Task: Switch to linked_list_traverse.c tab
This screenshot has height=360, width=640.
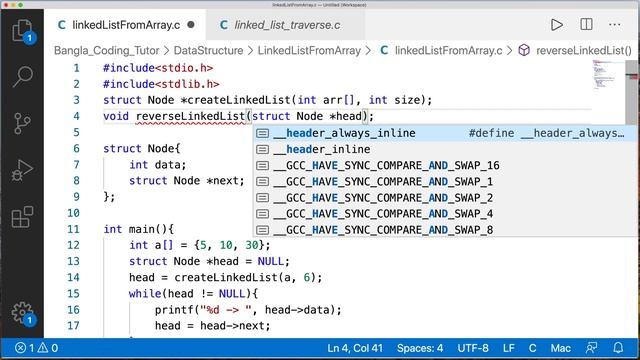Action: (286, 25)
